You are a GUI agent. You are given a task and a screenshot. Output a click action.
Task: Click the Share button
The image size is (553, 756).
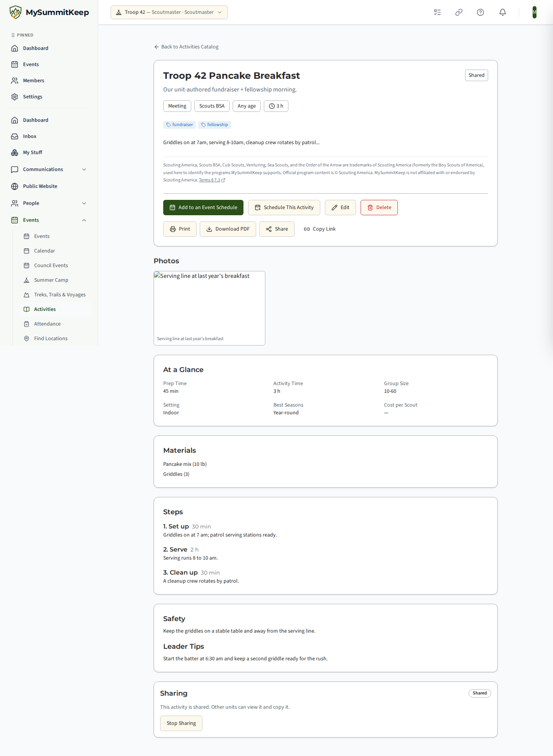[x=277, y=229]
